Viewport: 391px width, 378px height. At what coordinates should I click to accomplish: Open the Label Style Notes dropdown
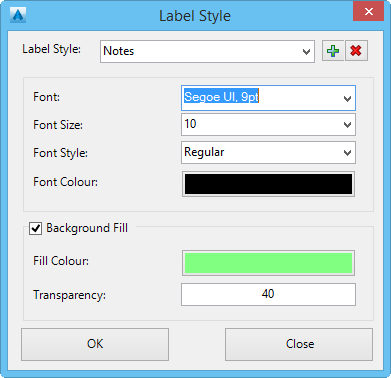click(306, 52)
